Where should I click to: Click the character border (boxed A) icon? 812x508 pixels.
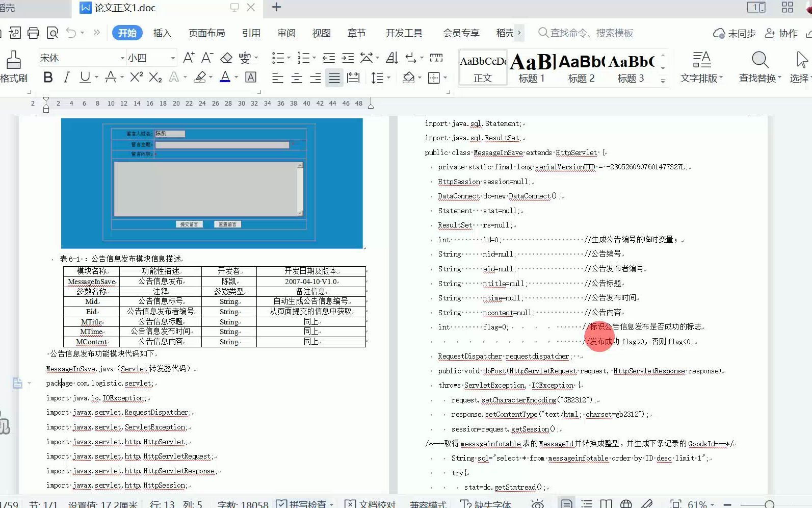[x=251, y=78]
